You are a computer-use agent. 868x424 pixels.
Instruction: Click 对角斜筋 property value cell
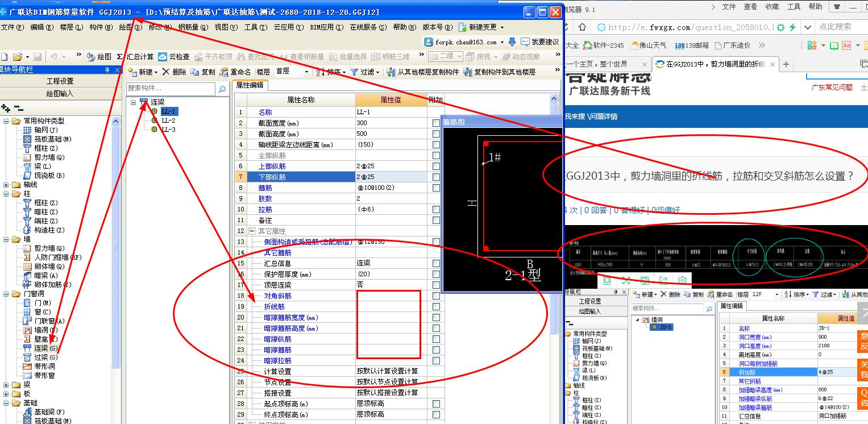click(391, 296)
